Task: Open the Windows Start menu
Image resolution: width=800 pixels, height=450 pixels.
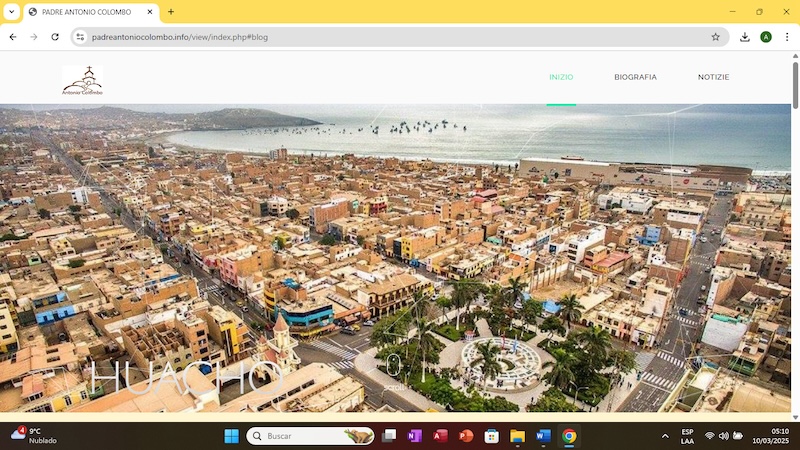Action: tap(232, 436)
